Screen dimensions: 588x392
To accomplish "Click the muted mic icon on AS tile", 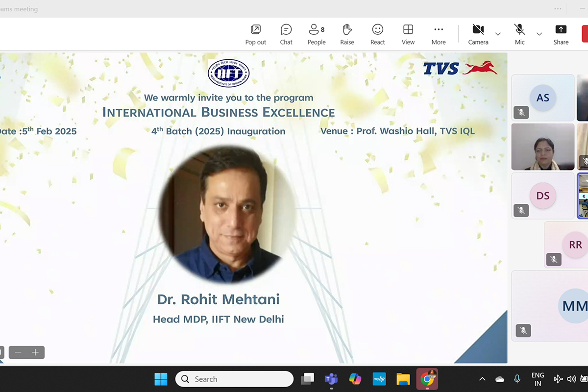I will (521, 113).
